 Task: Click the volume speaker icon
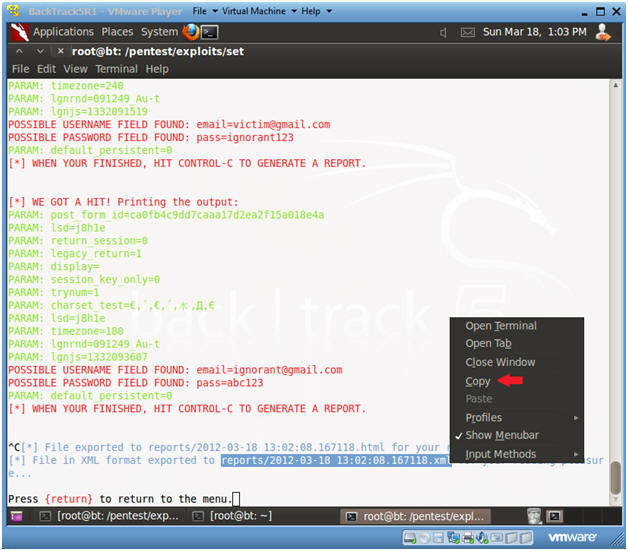443,32
